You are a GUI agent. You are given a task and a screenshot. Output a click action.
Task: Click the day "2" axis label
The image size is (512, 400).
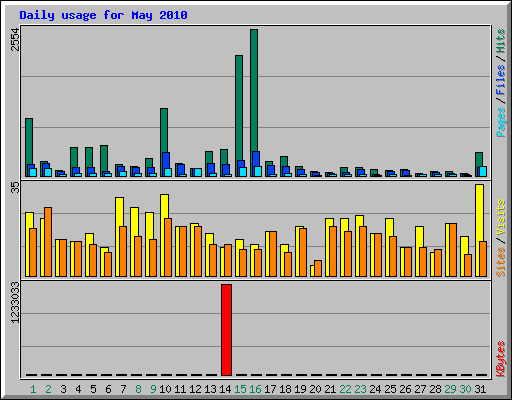point(48,389)
